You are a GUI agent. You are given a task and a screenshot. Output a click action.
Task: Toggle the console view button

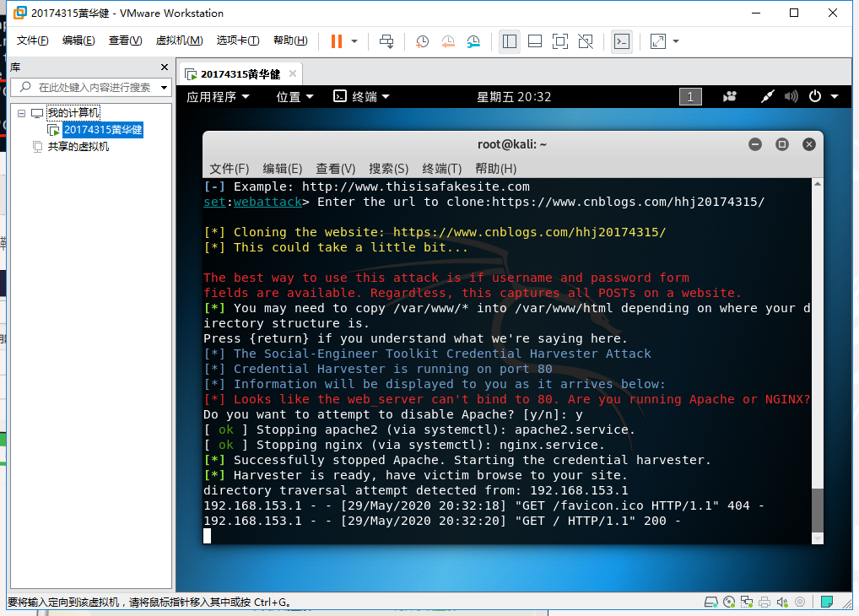point(622,41)
